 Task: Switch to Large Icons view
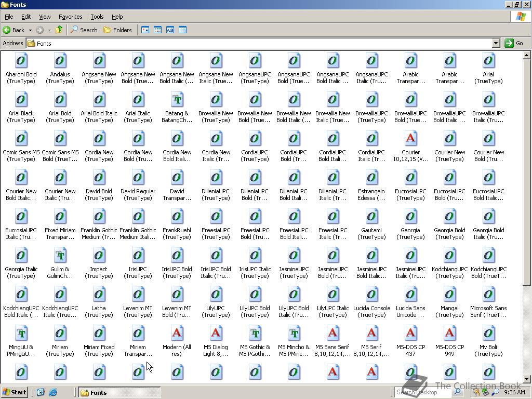tap(145, 30)
